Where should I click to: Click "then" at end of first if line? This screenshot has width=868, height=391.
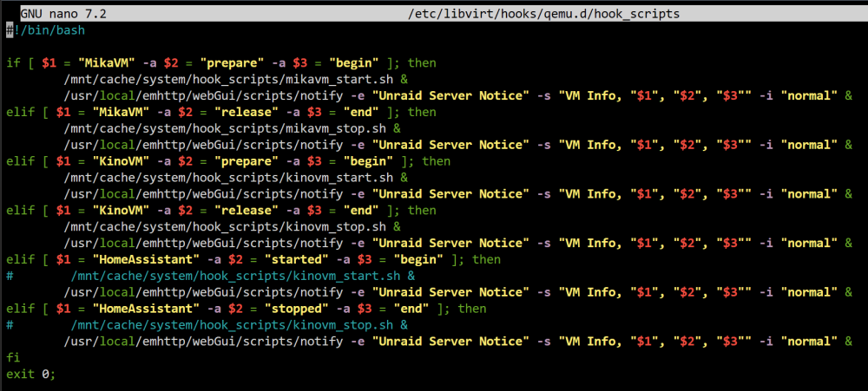422,62
